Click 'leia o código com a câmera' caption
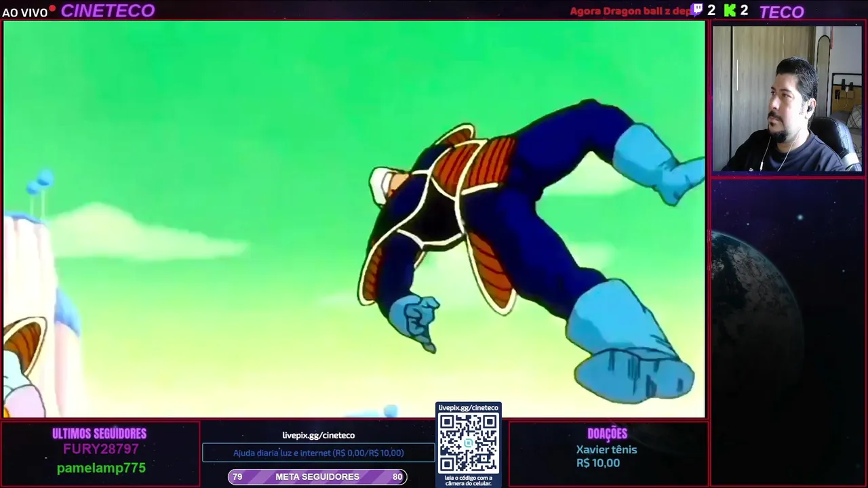The image size is (868, 488). click(x=468, y=481)
